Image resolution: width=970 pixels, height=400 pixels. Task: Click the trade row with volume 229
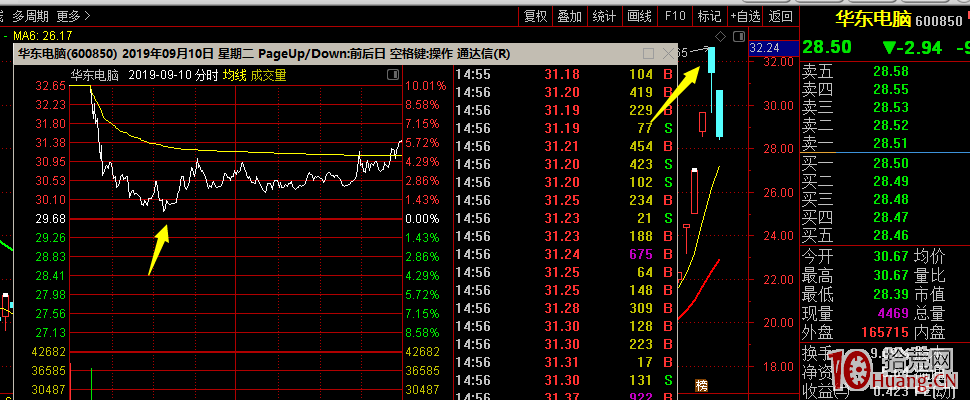566,110
